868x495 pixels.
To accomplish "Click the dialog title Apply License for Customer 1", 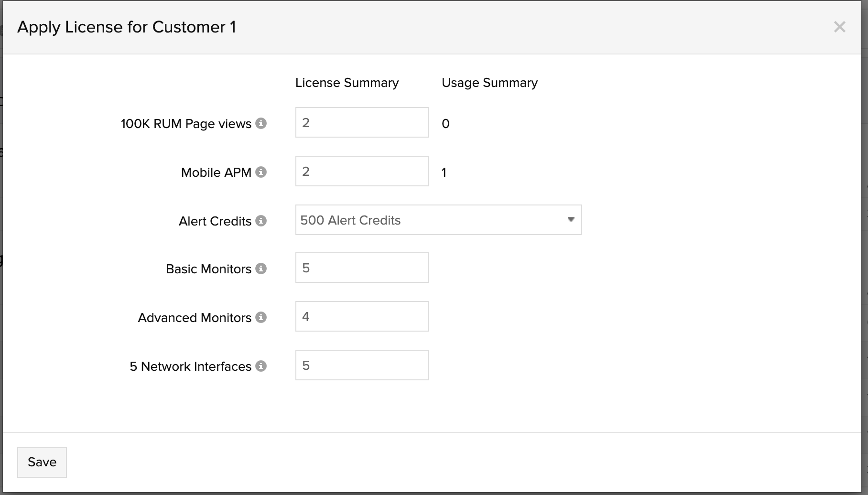I will (x=127, y=27).
